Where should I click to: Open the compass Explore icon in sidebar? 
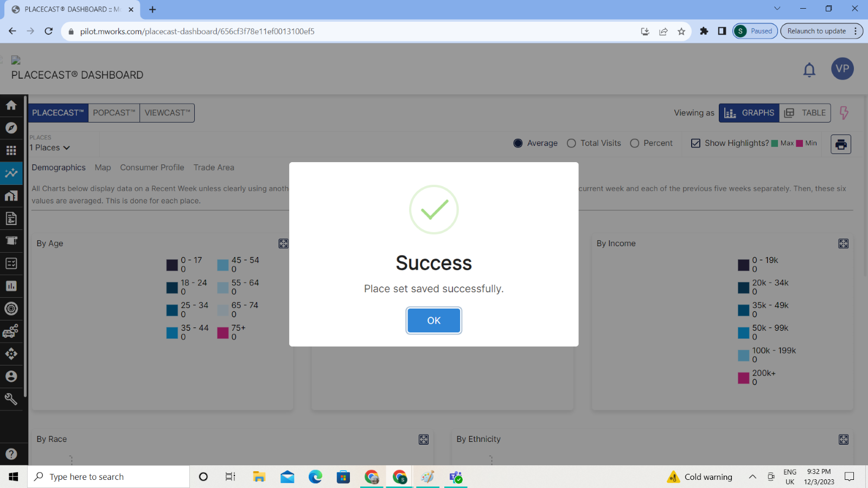11,128
